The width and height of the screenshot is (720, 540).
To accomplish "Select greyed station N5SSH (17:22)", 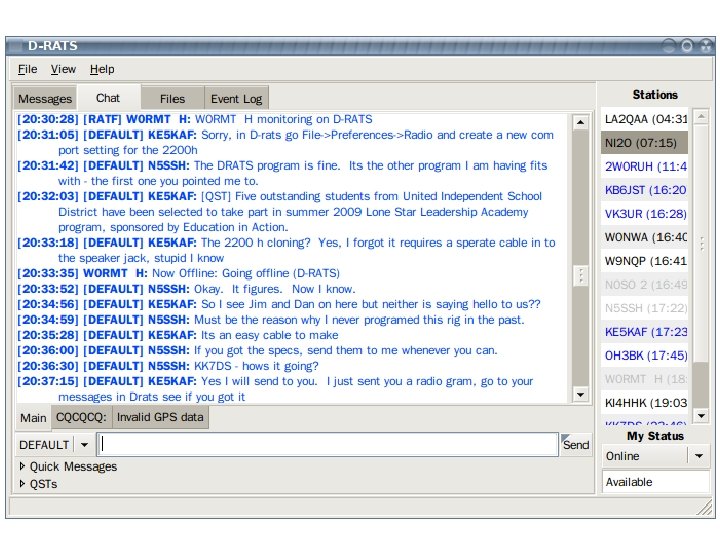I will point(645,308).
